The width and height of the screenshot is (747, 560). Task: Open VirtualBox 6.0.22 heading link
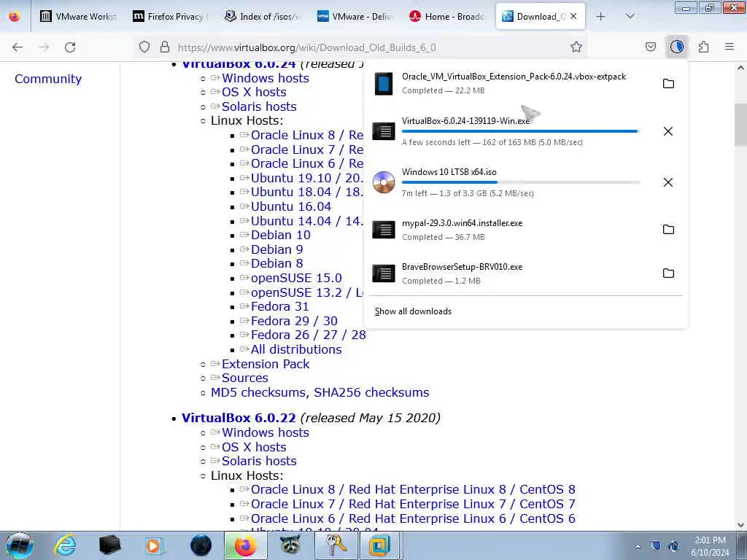pos(239,418)
